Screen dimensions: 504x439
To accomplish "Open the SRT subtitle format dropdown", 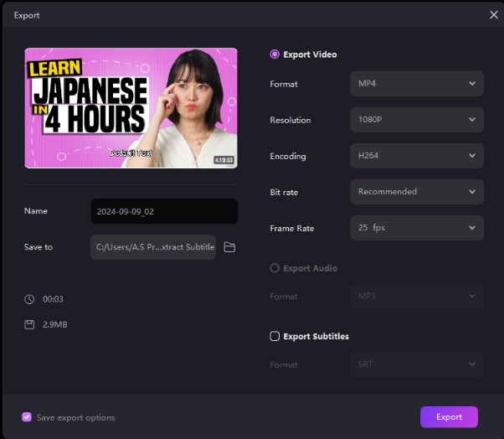I will (416, 364).
